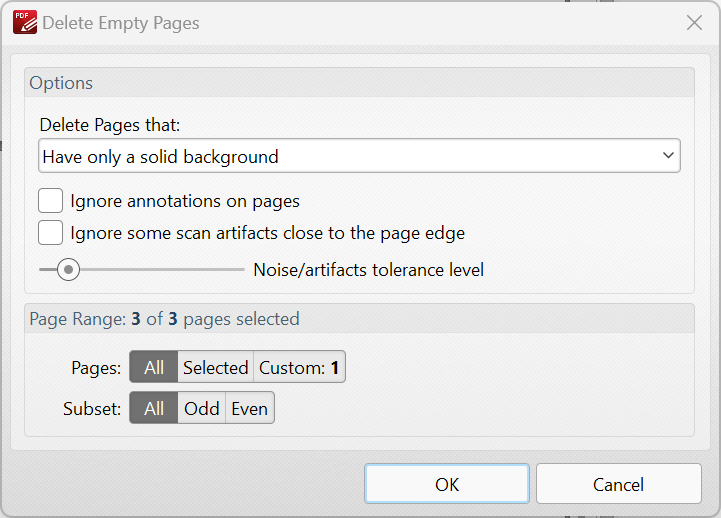Tick 'Ignore some scan artifacts' checkbox
The width and height of the screenshot is (721, 518).
tap(51, 233)
